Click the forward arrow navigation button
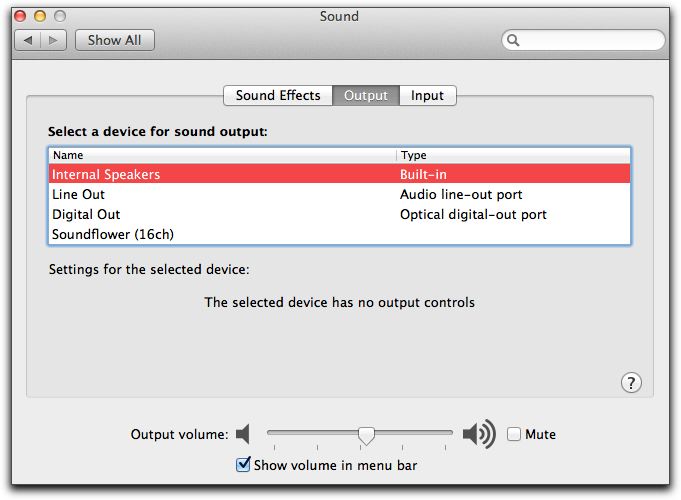This screenshot has width=681, height=500. pos(53,40)
